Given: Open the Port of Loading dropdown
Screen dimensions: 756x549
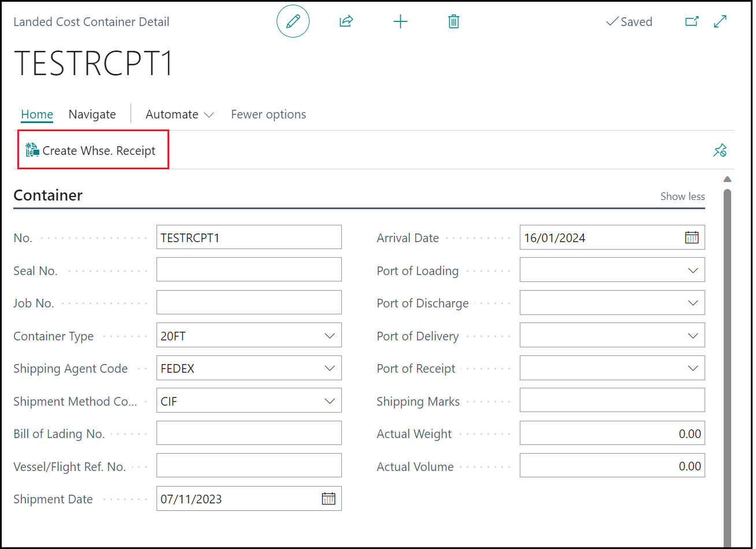Looking at the screenshot, I should click(x=693, y=270).
